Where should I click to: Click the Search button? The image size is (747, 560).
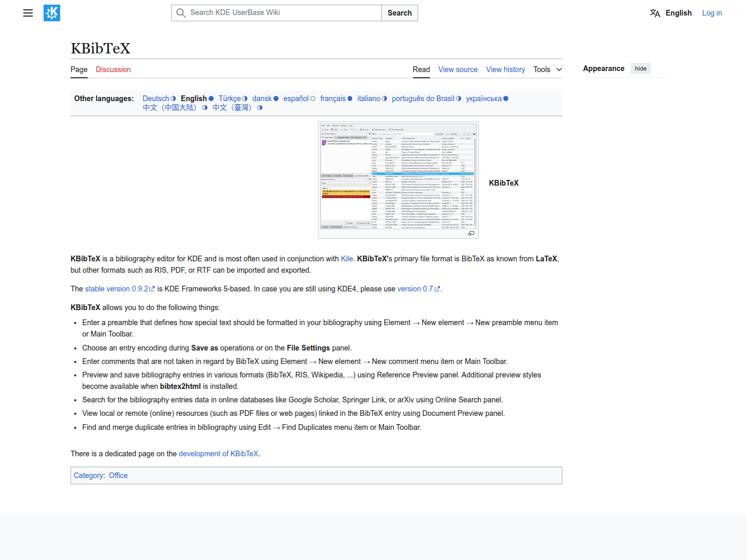coord(399,13)
